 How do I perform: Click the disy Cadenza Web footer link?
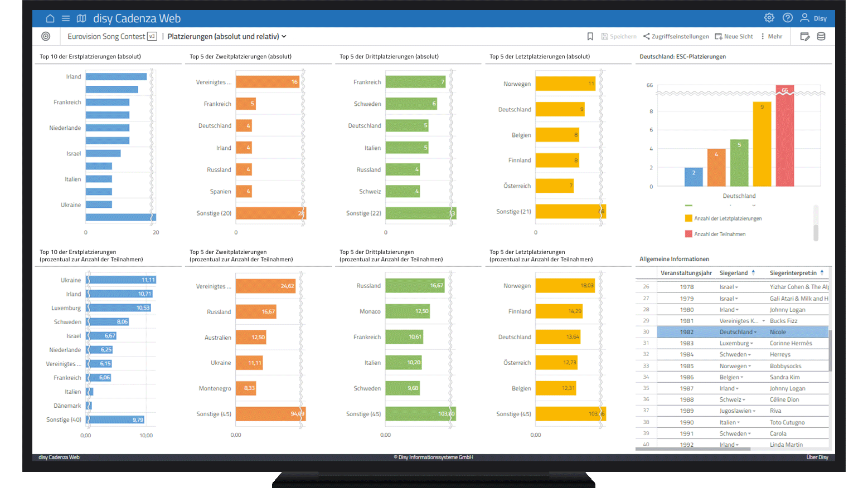click(x=59, y=457)
